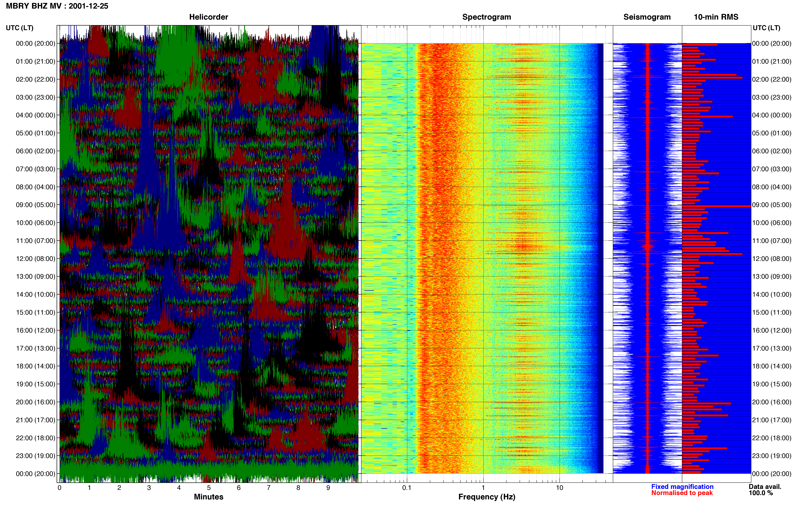Click the blue 'Fixed magnification' legend text
This screenshot has width=812, height=508.
(x=682, y=486)
